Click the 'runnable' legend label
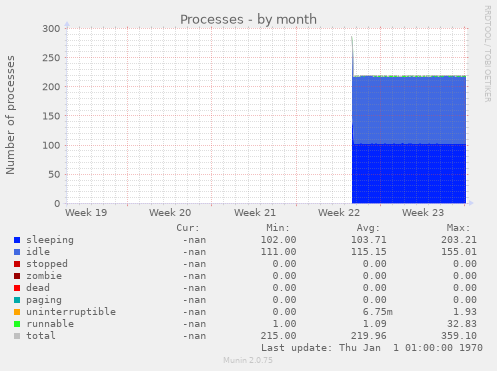 tap(50, 324)
